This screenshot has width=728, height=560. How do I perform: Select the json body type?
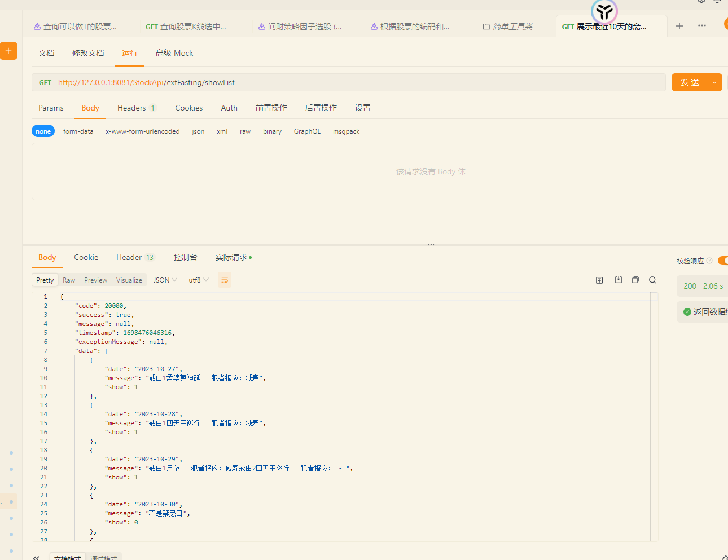click(198, 131)
